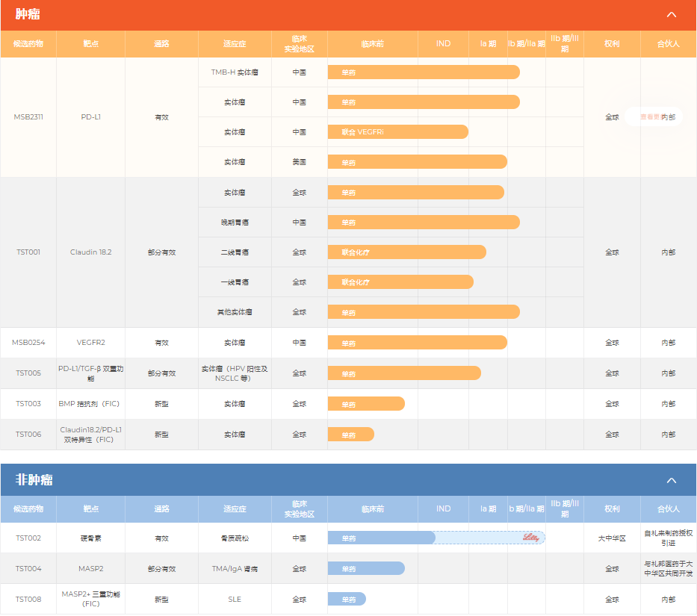Click the 晚期胃癌 indication cell

tap(235, 223)
